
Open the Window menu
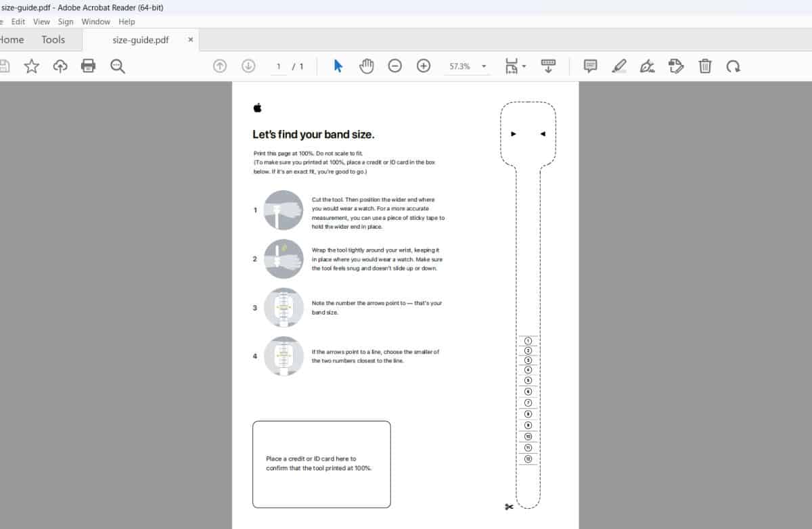click(95, 22)
